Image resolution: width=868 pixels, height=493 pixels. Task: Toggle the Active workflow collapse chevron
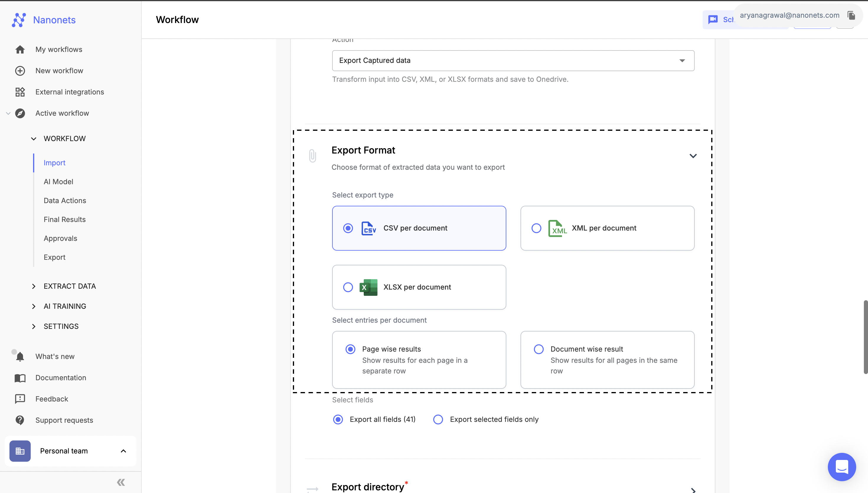tap(8, 113)
